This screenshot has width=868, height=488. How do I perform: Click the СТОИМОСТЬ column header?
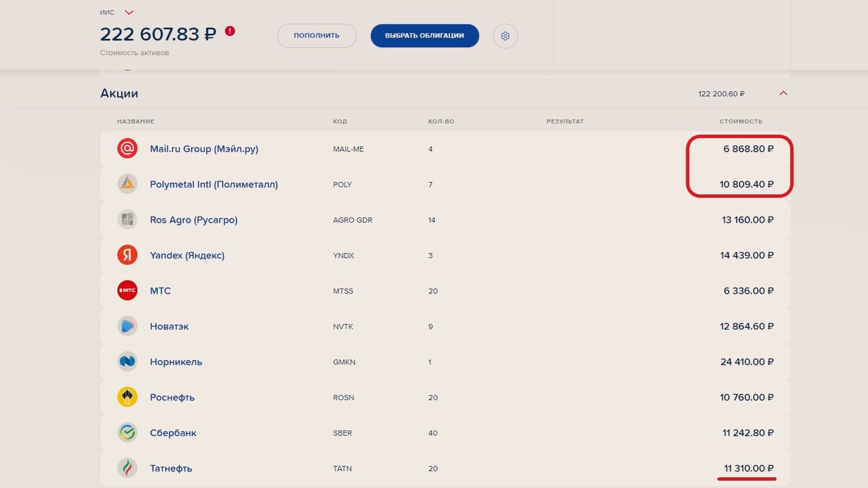[741, 121]
